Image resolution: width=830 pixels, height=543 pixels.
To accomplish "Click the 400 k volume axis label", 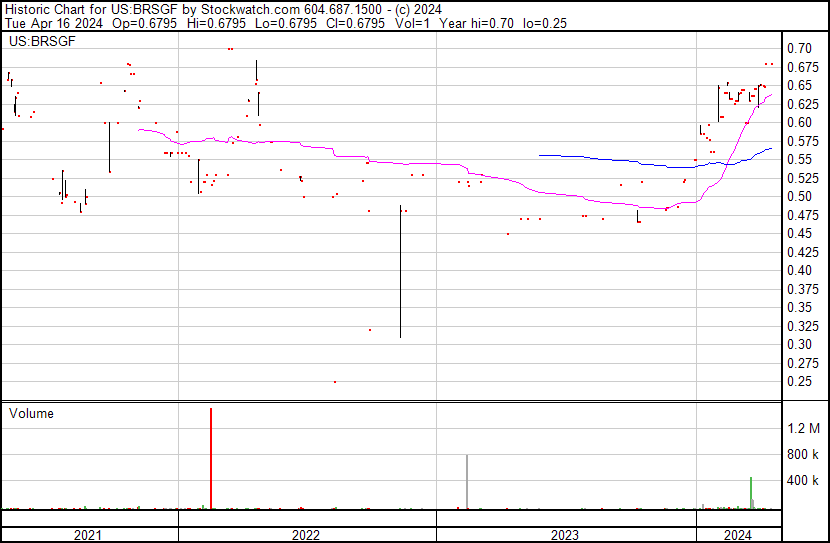I will 803,481.
